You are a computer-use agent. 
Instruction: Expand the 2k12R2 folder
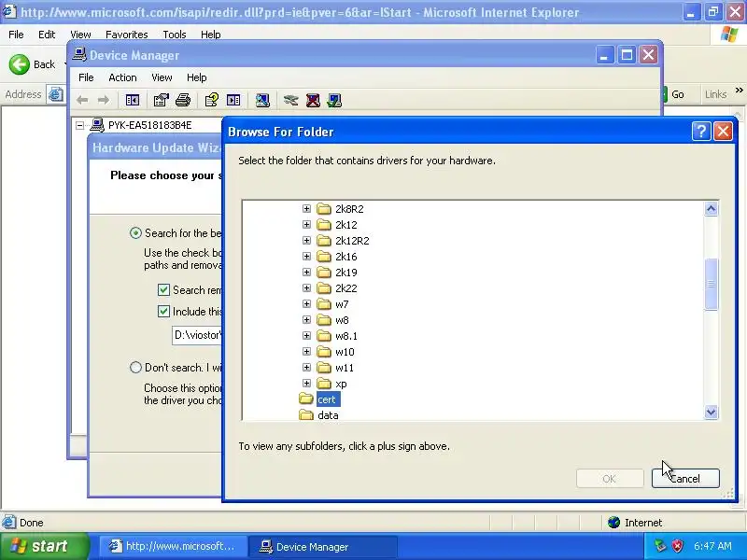306,241
